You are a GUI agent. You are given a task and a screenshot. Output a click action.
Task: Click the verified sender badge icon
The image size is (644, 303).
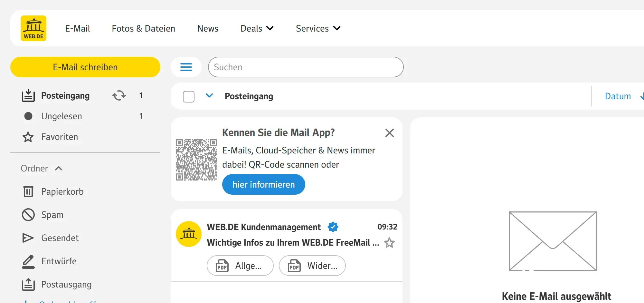coord(333,227)
